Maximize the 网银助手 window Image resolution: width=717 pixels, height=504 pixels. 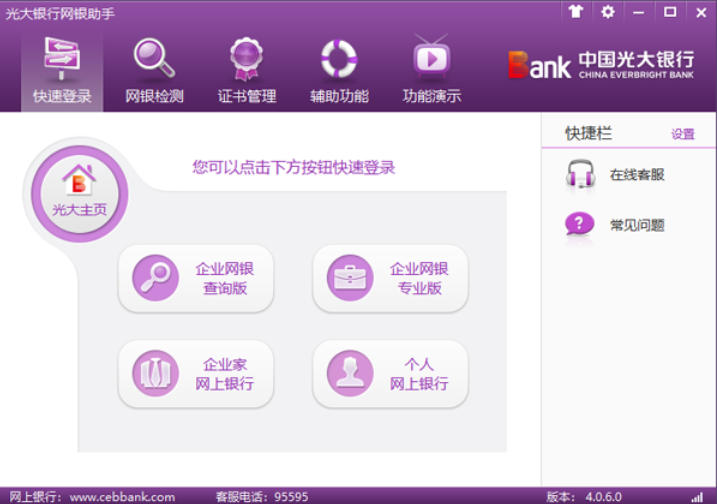click(x=670, y=12)
